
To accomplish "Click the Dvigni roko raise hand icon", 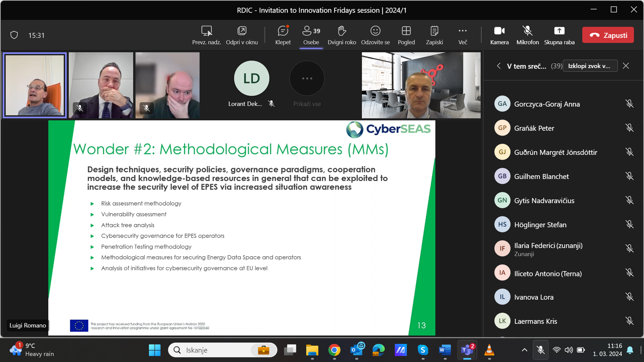I will (x=342, y=31).
